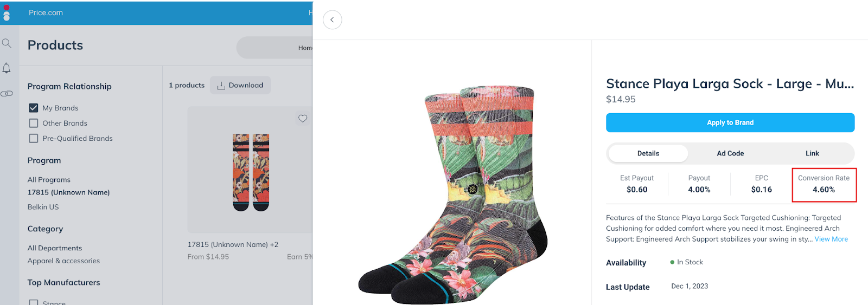The image size is (868, 305).
Task: Click the search magnifier icon in sidebar
Action: [7, 43]
